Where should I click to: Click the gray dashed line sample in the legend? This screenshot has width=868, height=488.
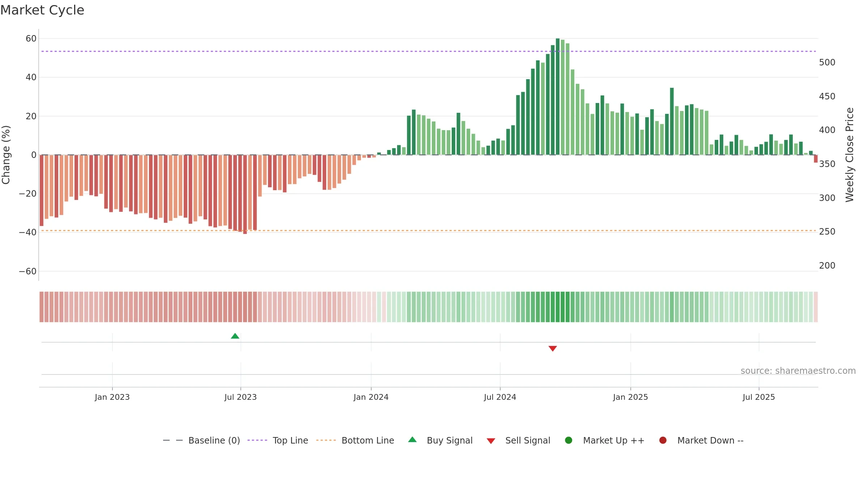point(173,440)
